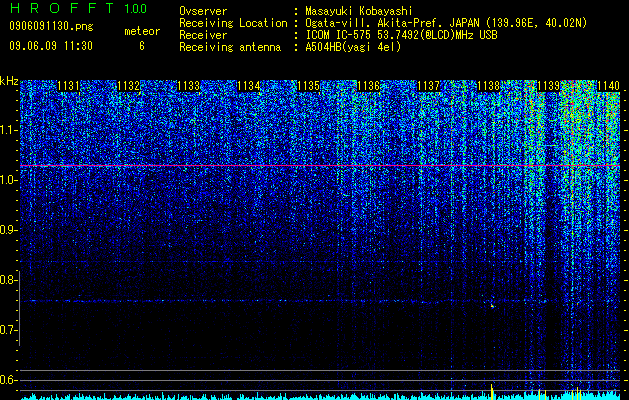Image resolution: width=629 pixels, height=400 pixels.
Task: Click the observer name Masayuki Kobayashi
Action: [359, 11]
